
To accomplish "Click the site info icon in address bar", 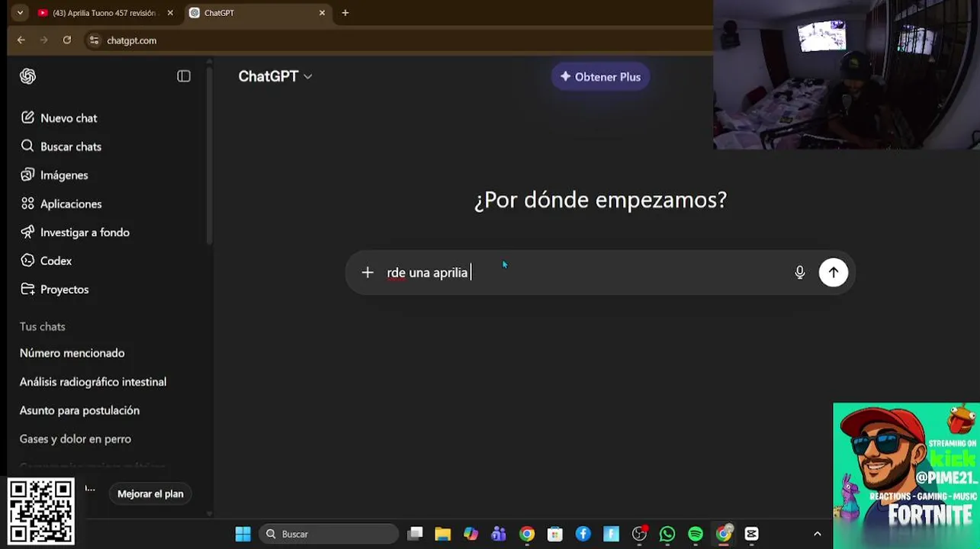I will [94, 40].
